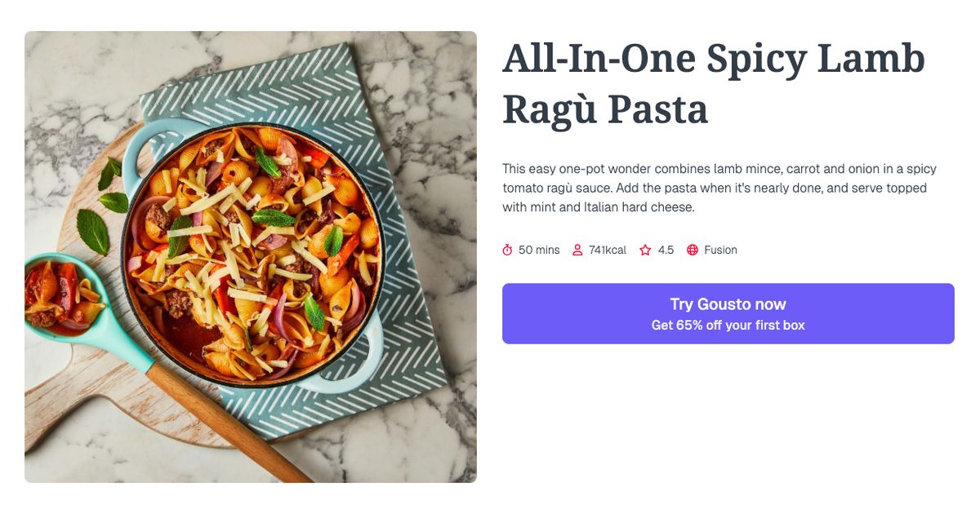
Task: Click the purple call-to-action banner
Action: click(728, 314)
